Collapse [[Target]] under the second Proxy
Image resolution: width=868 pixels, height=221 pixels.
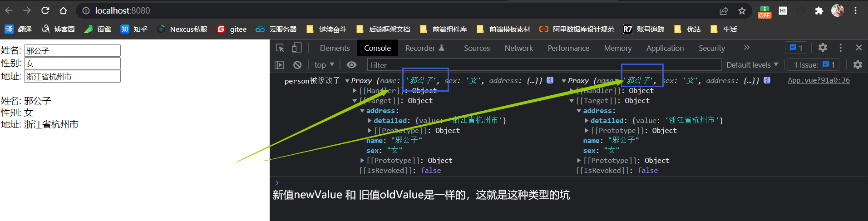click(x=572, y=101)
